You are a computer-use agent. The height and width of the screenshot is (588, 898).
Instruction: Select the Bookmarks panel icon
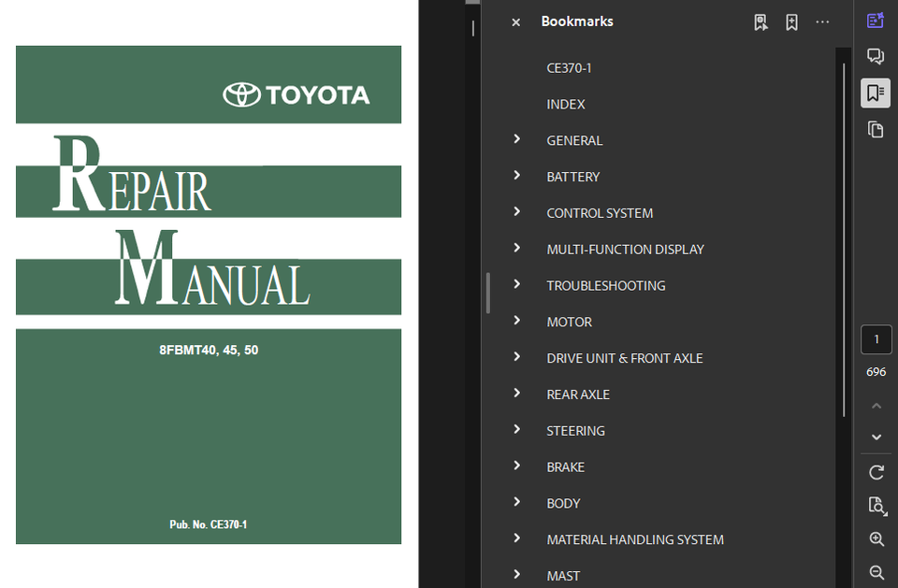tap(876, 93)
